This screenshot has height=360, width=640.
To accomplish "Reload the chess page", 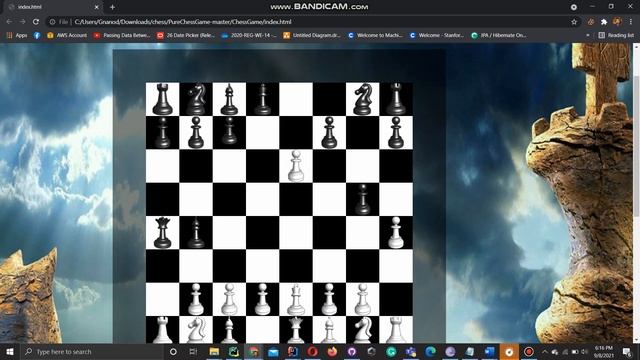I will [36, 22].
